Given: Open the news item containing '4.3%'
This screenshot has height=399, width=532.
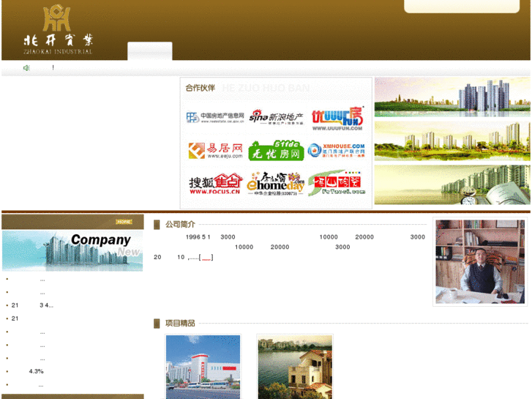Looking at the screenshot, I should 37,371.
